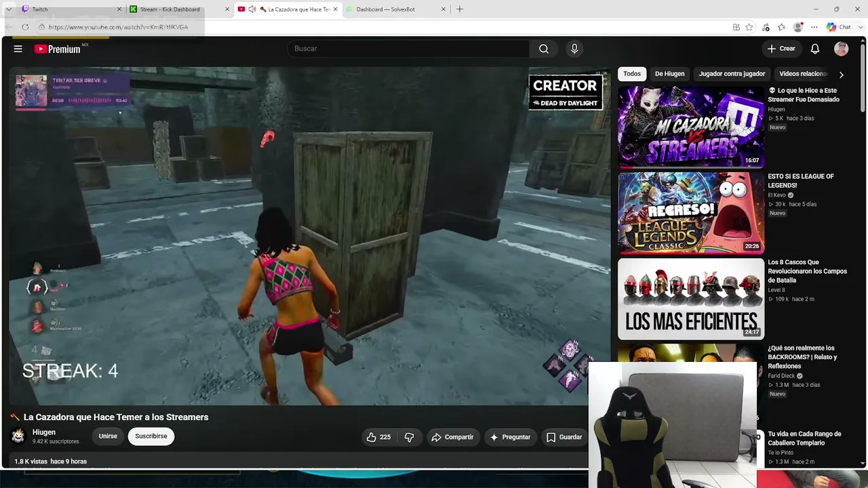This screenshot has width=868, height=488.
Task: Click the Guardar button
Action: coord(564,437)
